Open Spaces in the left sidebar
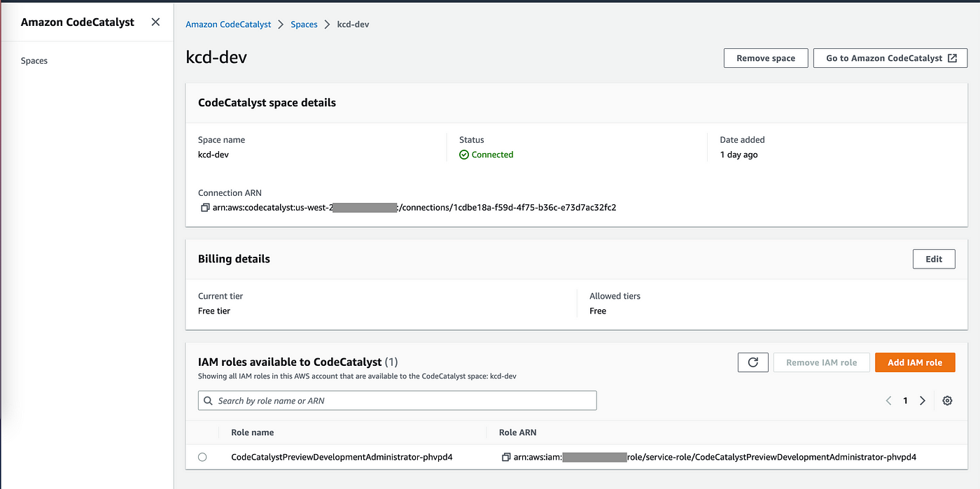Viewport: 980px width, 489px height. [x=34, y=61]
